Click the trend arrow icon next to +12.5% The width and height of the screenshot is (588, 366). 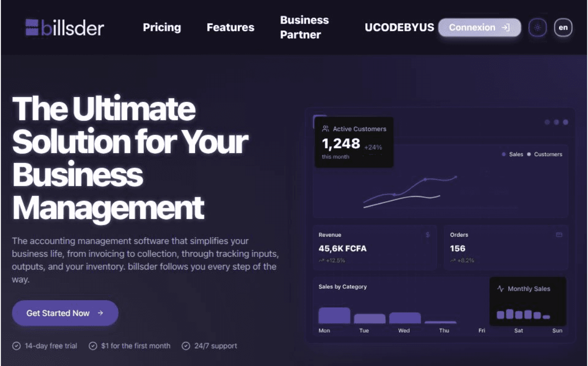point(322,260)
